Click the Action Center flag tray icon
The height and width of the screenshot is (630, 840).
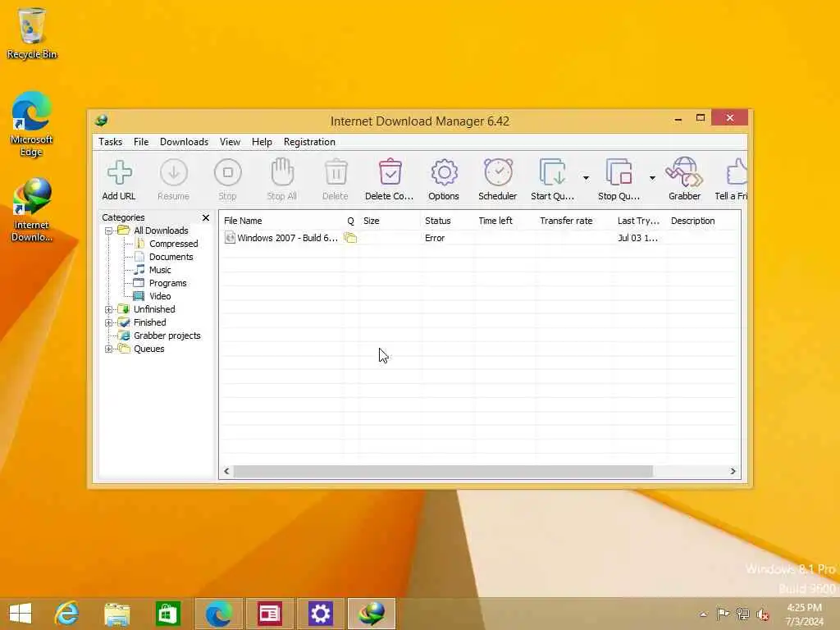pos(722,614)
